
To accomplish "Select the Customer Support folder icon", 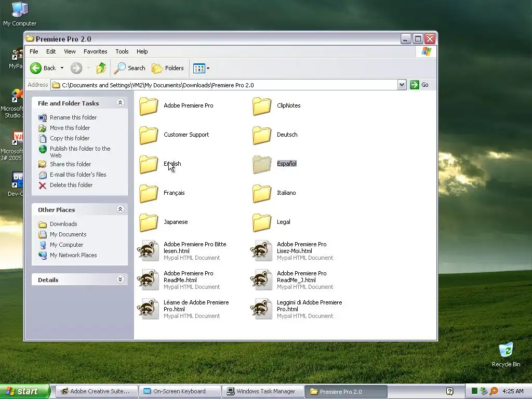I will pos(148,135).
